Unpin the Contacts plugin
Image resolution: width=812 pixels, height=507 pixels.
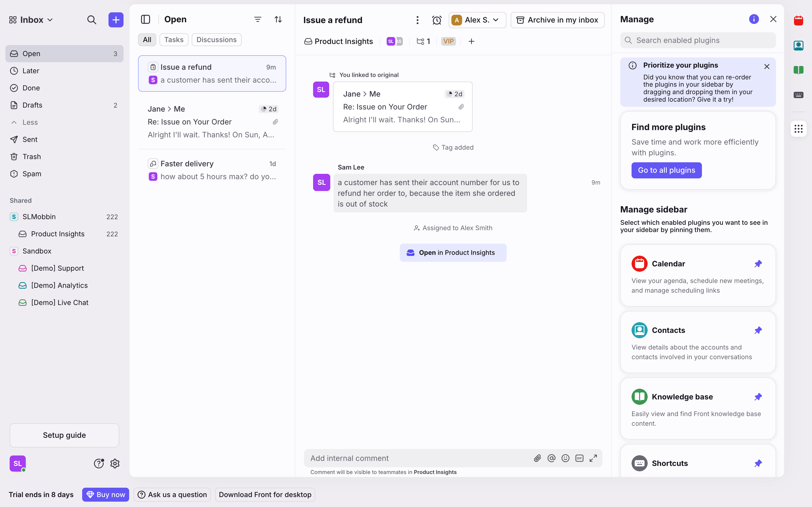tap(758, 330)
